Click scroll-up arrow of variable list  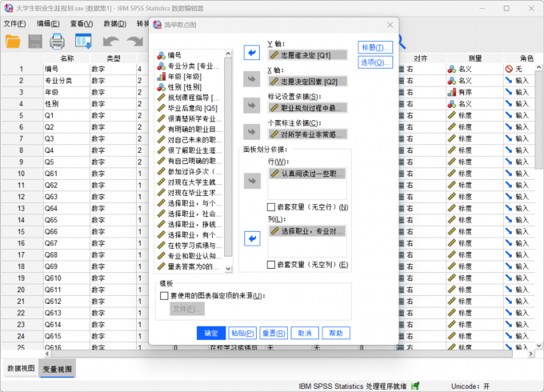pos(228,54)
